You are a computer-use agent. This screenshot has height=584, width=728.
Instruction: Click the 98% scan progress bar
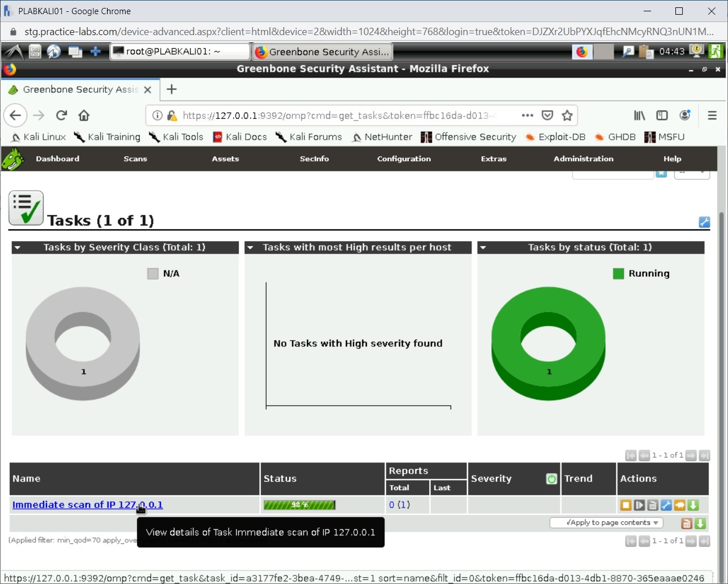tap(299, 505)
